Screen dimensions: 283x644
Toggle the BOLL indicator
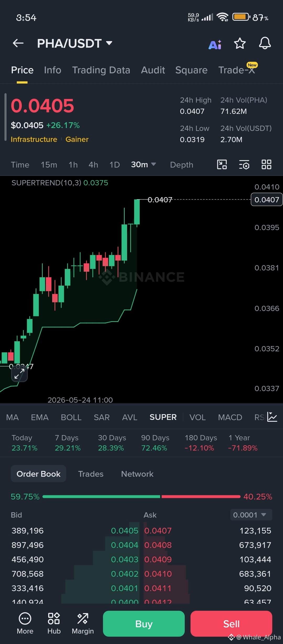pos(71,417)
